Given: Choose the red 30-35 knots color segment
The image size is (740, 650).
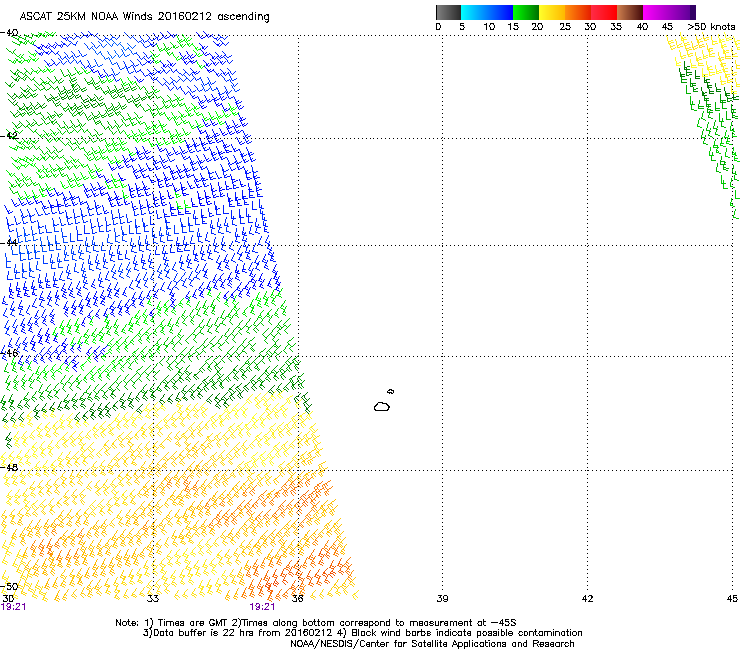Looking at the screenshot, I should point(604,12).
